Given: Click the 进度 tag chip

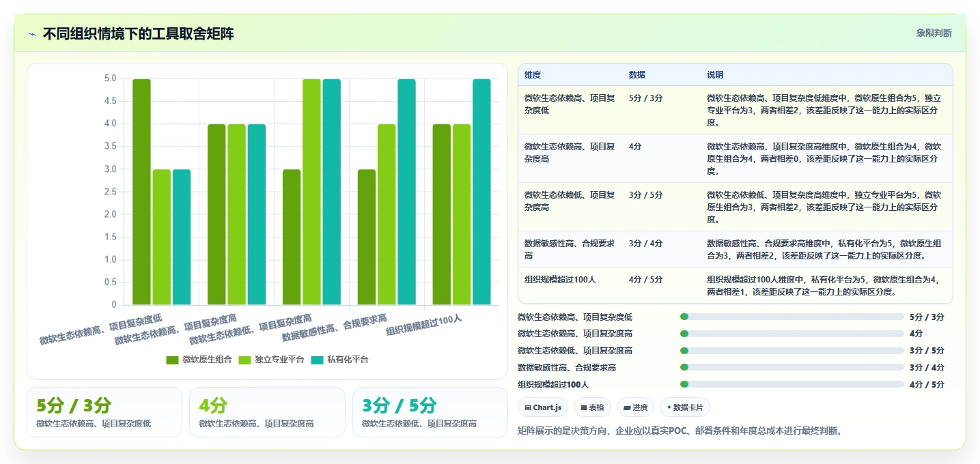Looking at the screenshot, I should [x=635, y=407].
